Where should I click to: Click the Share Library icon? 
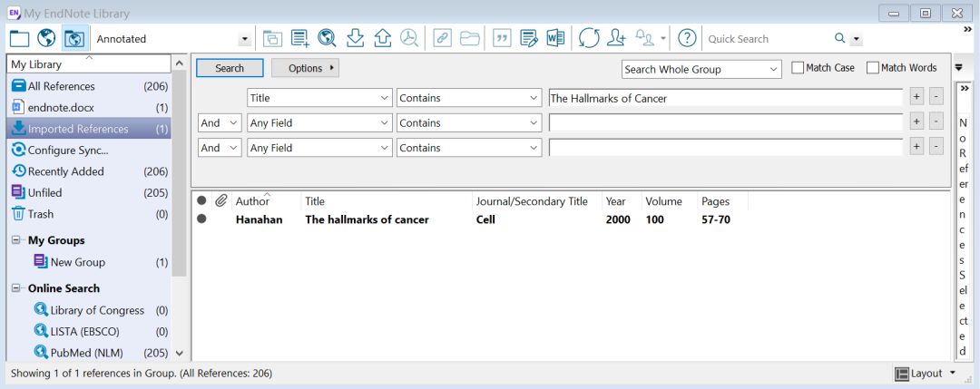pyautogui.click(x=616, y=39)
